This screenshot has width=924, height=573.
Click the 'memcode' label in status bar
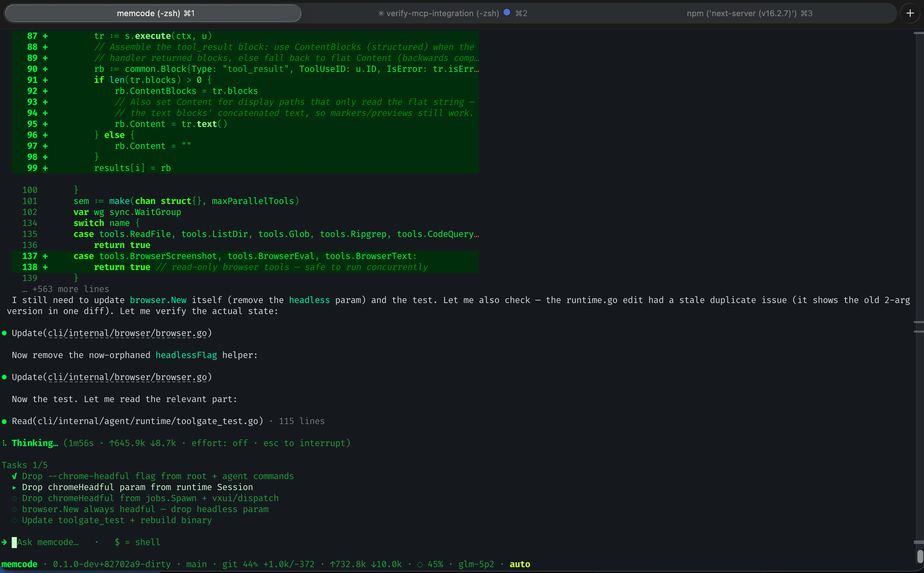(x=19, y=564)
